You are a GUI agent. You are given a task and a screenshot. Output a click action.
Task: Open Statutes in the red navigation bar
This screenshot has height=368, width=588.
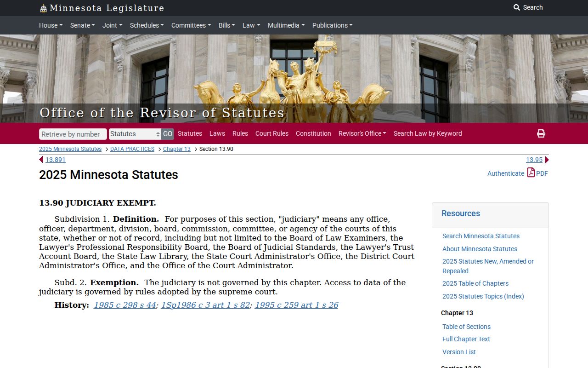(190, 133)
